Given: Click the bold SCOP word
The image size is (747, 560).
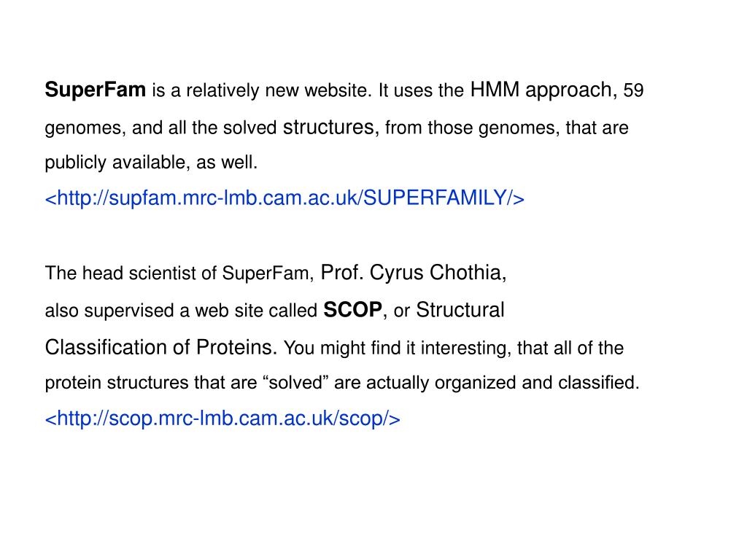Looking at the screenshot, I should point(352,310).
